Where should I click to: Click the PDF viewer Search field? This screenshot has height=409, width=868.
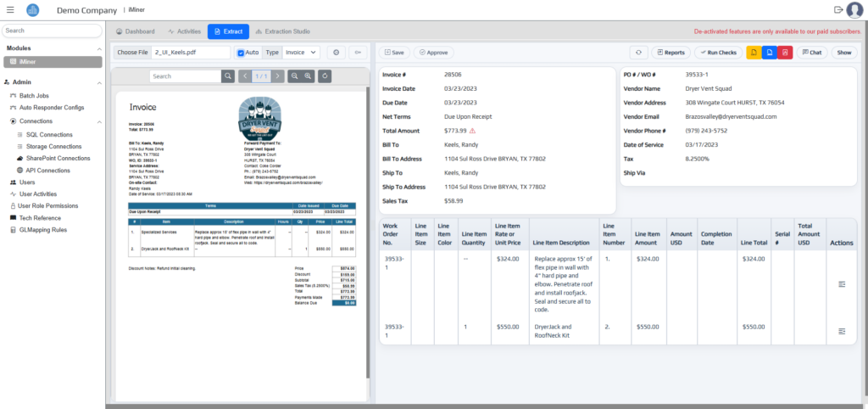(185, 76)
